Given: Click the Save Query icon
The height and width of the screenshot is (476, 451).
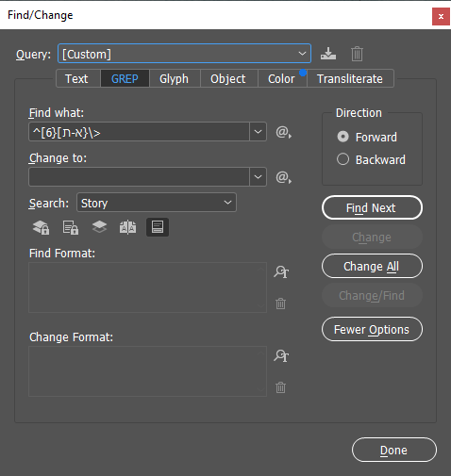Looking at the screenshot, I should click(328, 54).
